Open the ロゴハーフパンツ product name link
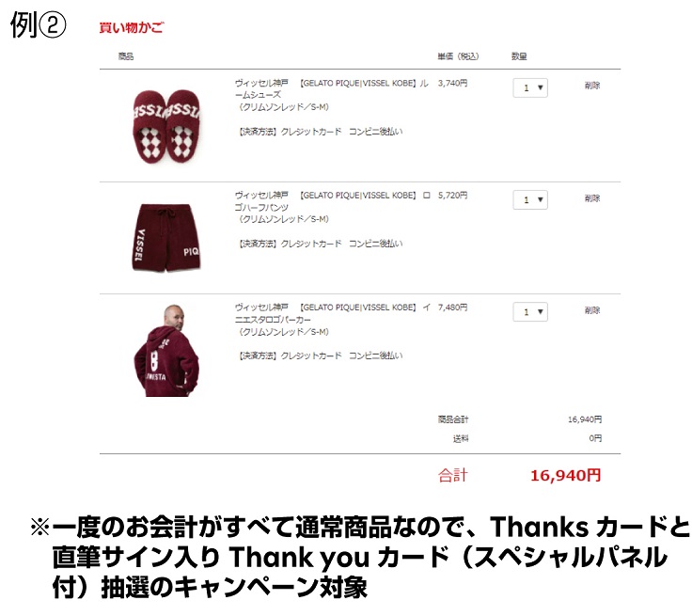This screenshot has width=692, height=616. pyautogui.click(x=332, y=201)
